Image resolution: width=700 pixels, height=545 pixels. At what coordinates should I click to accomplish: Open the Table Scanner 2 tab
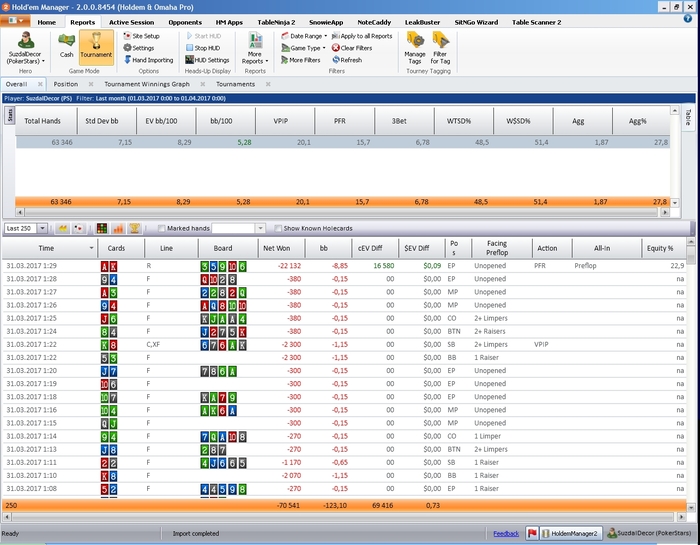[x=536, y=22]
